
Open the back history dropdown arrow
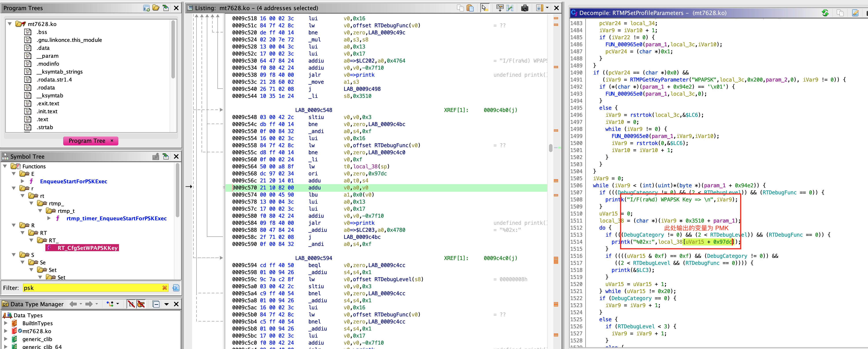[81, 304]
